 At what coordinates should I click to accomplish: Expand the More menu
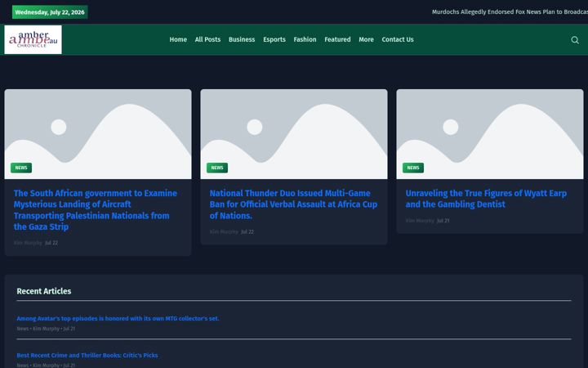tap(366, 39)
